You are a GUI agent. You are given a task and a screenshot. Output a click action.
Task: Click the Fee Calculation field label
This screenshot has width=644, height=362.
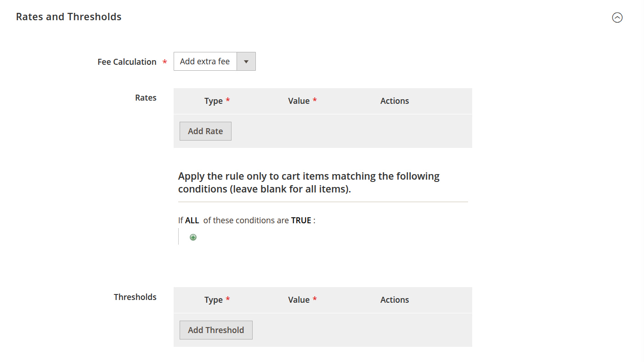click(126, 62)
